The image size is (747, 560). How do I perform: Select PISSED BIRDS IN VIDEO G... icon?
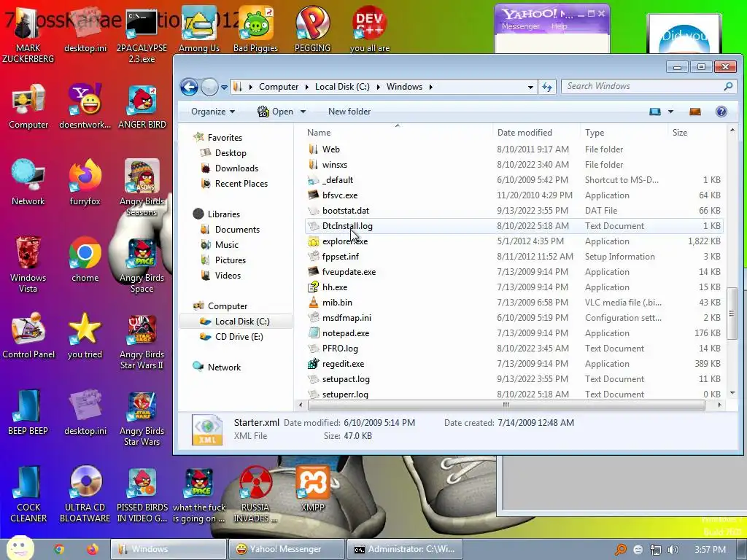coord(142,495)
